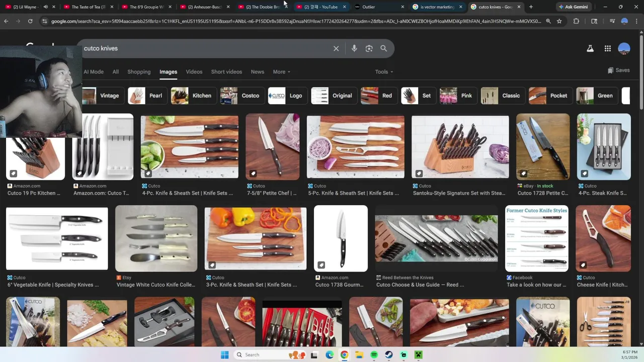This screenshot has height=362, width=644.
Task: Open the Chrome three-dot menu
Action: click(x=637, y=21)
